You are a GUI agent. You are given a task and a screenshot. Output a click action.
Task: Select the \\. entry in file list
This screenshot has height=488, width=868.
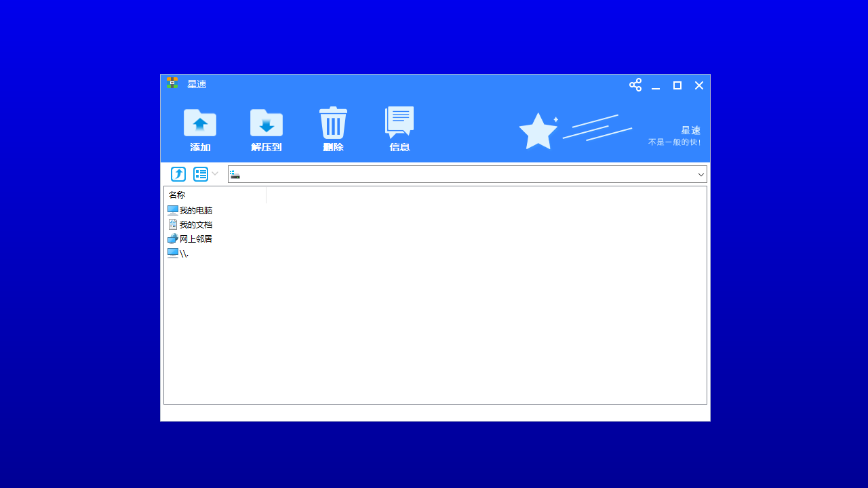coord(183,253)
